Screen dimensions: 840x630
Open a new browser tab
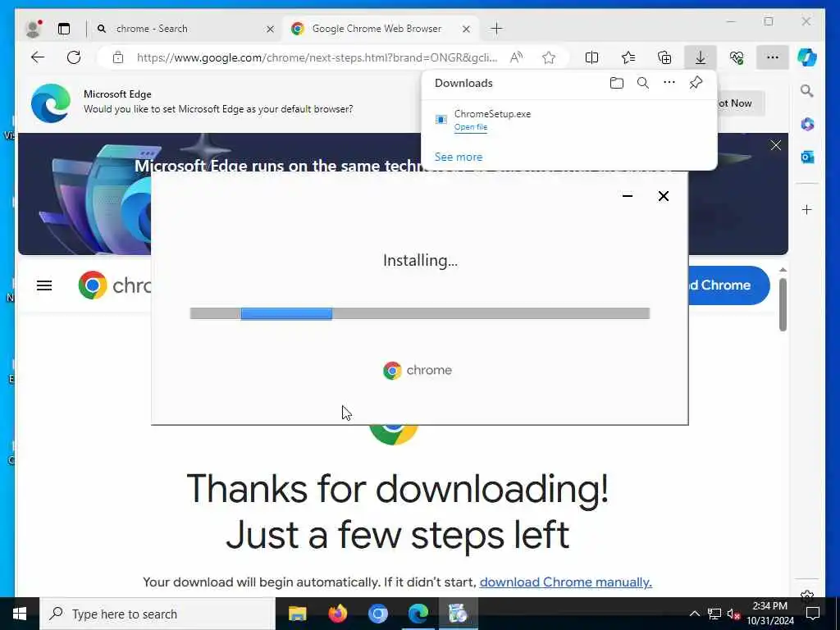pyautogui.click(x=496, y=29)
